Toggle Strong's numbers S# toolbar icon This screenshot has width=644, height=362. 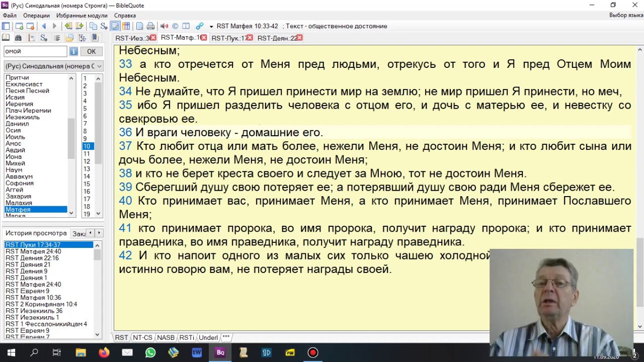coord(104,26)
